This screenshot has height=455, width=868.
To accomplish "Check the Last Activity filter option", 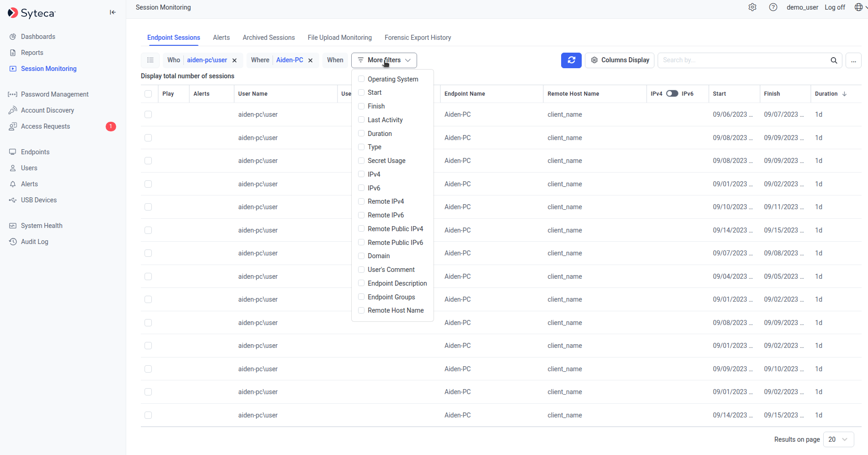I will point(361,119).
